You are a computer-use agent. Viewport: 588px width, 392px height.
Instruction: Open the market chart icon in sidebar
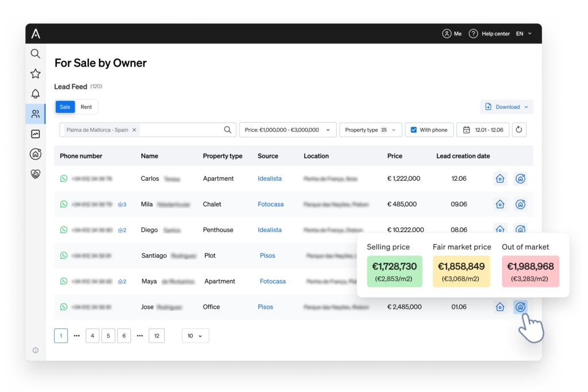(35, 134)
